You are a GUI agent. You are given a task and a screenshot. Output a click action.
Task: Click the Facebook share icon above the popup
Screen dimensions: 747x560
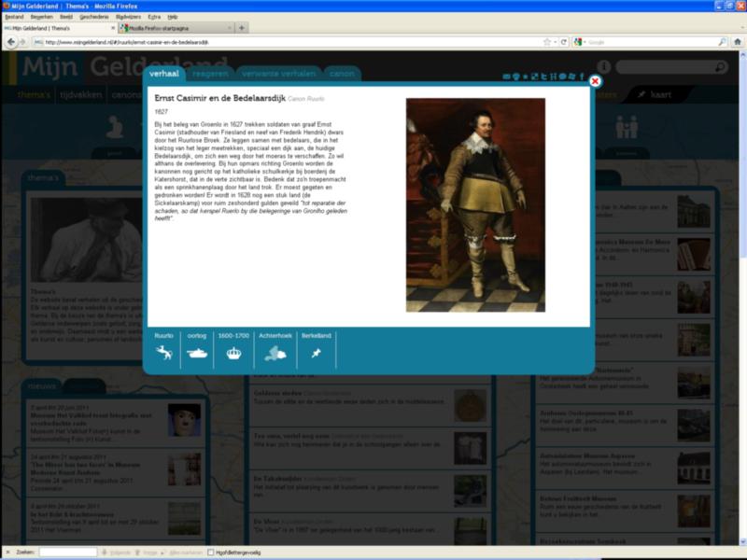[x=582, y=77]
